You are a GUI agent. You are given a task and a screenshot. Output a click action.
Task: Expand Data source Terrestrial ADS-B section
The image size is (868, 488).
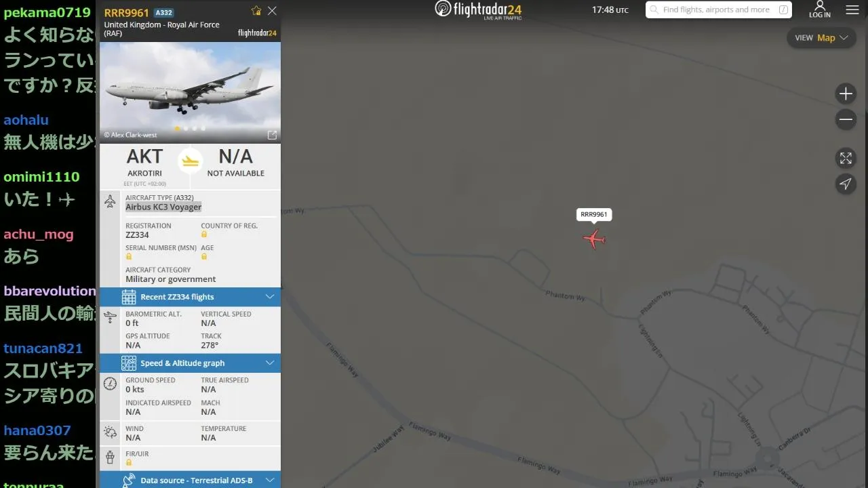tap(190, 480)
